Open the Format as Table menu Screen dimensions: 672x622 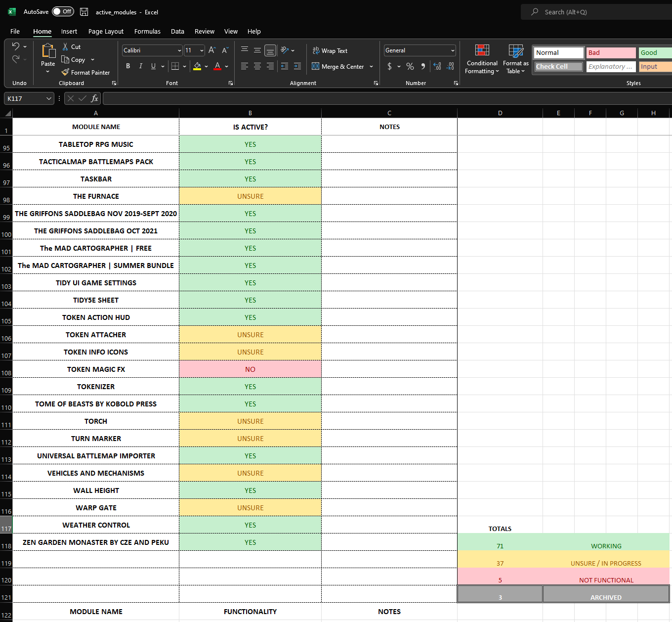pyautogui.click(x=516, y=59)
